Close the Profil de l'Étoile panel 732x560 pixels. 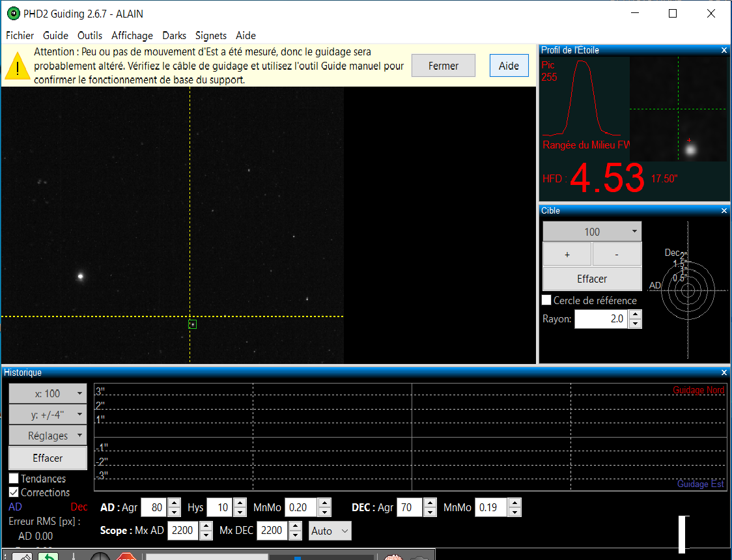(724, 50)
